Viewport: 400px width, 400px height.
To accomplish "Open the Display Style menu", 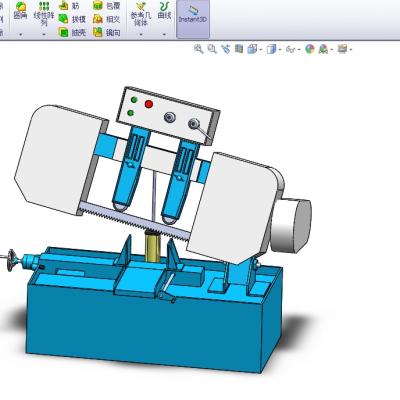I will (272, 49).
